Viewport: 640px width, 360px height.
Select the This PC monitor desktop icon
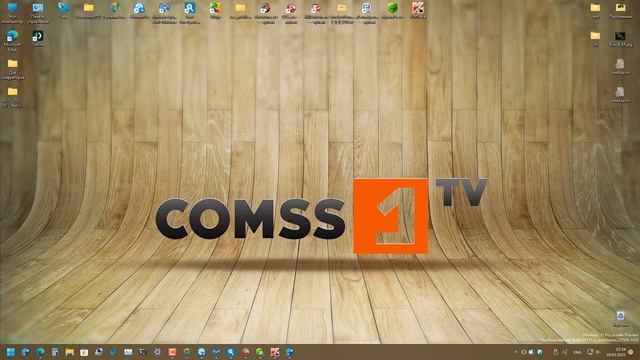[x=12, y=8]
